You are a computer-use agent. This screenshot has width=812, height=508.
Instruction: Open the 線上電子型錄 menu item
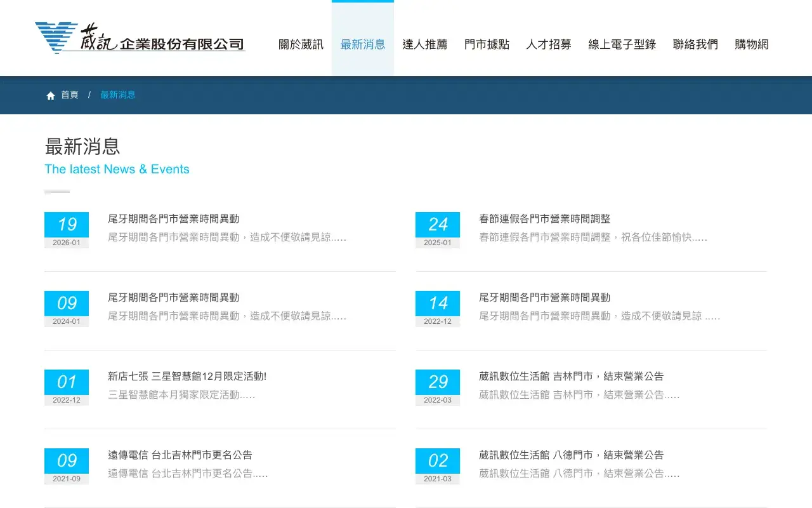tap(622, 44)
